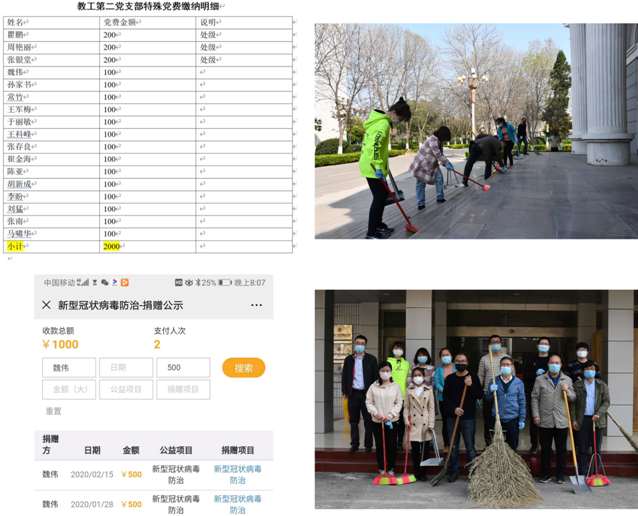Open the 日期 date filter field
Screen dimensions: 638x516
click(x=125, y=368)
